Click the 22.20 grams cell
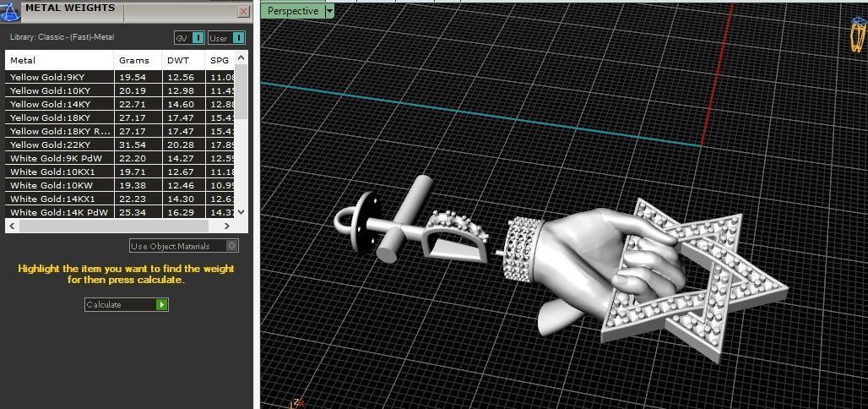The width and height of the screenshot is (868, 409). tap(138, 159)
